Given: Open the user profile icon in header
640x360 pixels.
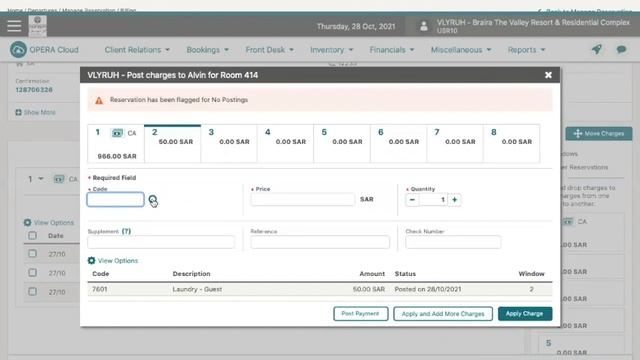Looking at the screenshot, I should [424, 27].
